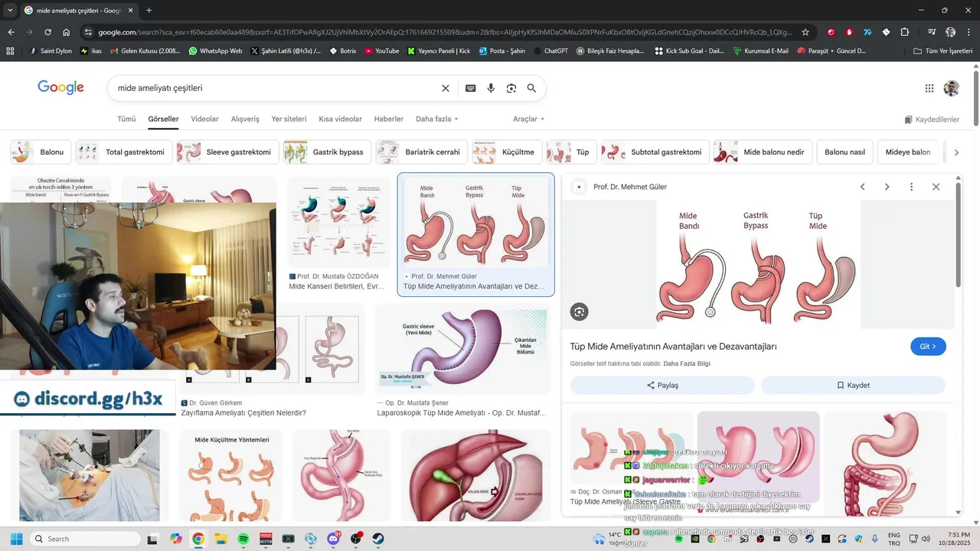Select the Sleeve gastrektomi filter chip
The height and width of the screenshot is (551, 980).
coord(227,152)
